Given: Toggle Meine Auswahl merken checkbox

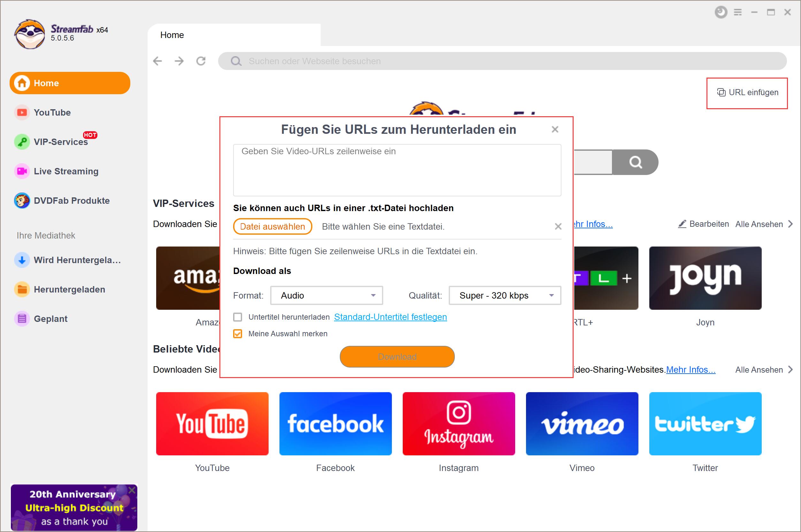Looking at the screenshot, I should (238, 333).
